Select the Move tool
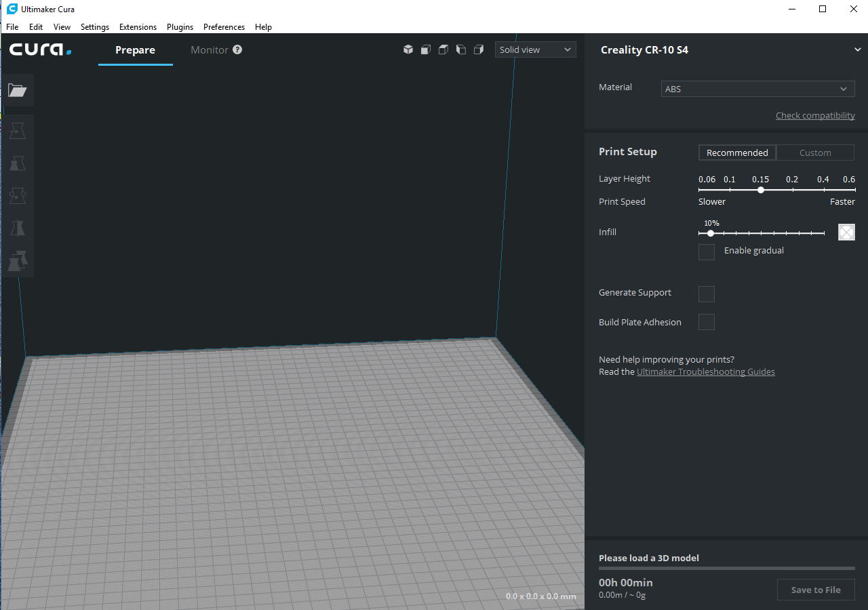The image size is (868, 610). (17, 130)
